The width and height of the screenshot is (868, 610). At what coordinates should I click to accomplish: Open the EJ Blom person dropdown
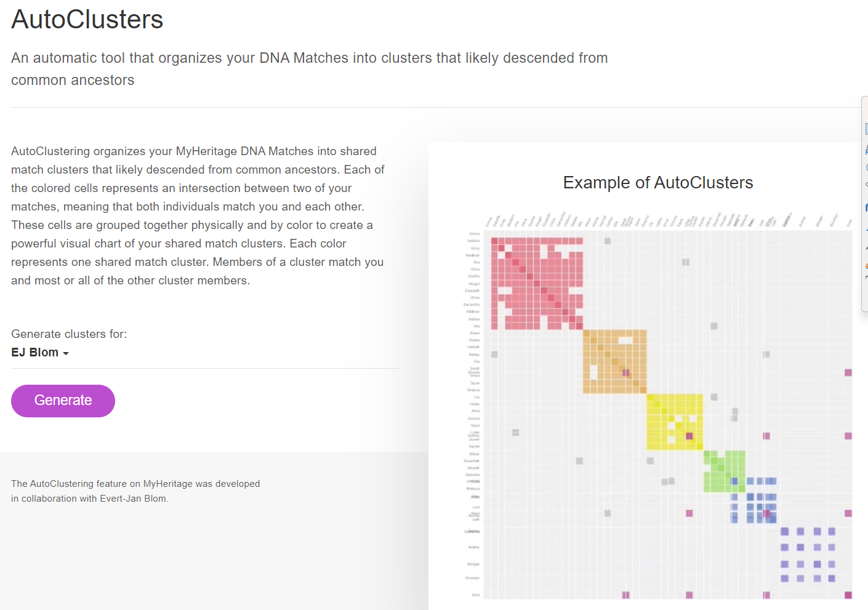pyautogui.click(x=40, y=353)
